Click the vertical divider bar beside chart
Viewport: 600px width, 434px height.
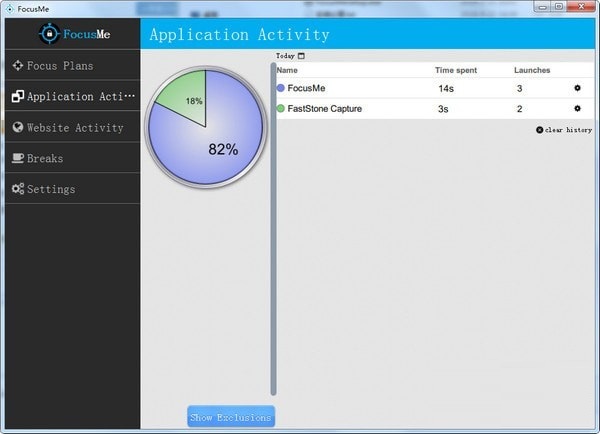click(273, 230)
